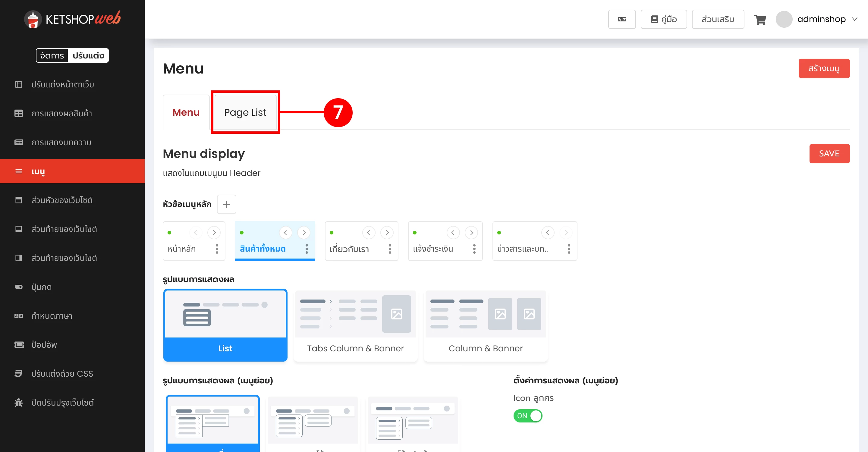Select the เกี่ยวกับเรา menu card
Image resolution: width=868 pixels, height=452 pixels.
point(361,241)
